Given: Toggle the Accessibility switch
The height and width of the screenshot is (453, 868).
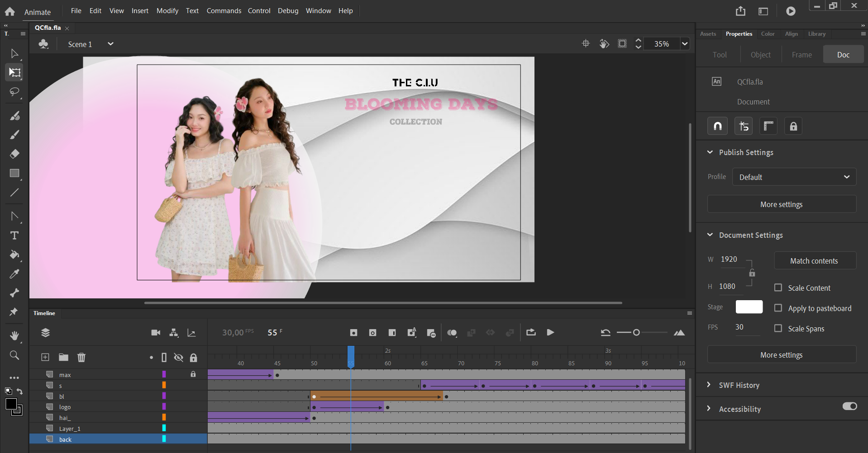Looking at the screenshot, I should tap(849, 406).
